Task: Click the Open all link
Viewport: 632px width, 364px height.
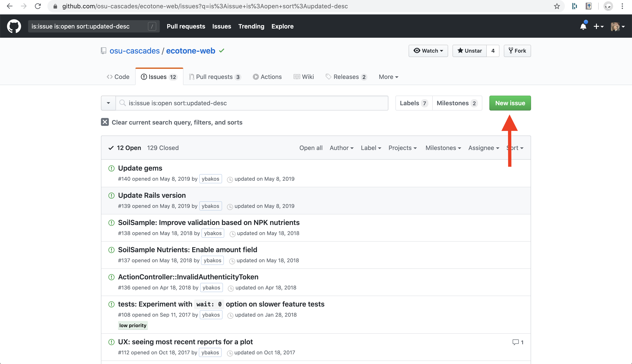Action: [x=311, y=148]
